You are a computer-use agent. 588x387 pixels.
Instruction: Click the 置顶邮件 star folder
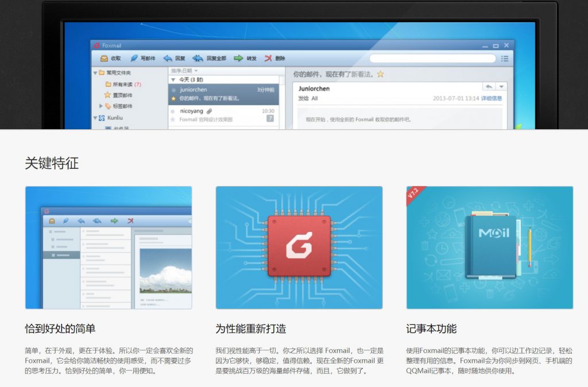click(107, 95)
